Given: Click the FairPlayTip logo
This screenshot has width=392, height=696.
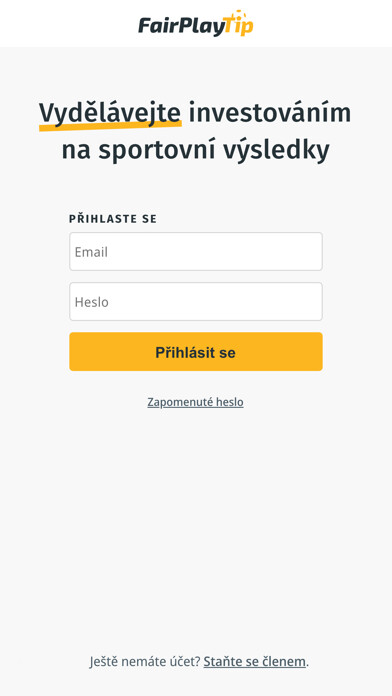Looking at the screenshot, I should point(196,24).
